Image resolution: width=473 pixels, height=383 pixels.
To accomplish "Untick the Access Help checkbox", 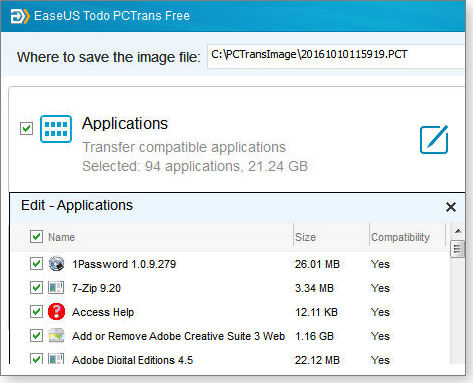I will coord(36,312).
